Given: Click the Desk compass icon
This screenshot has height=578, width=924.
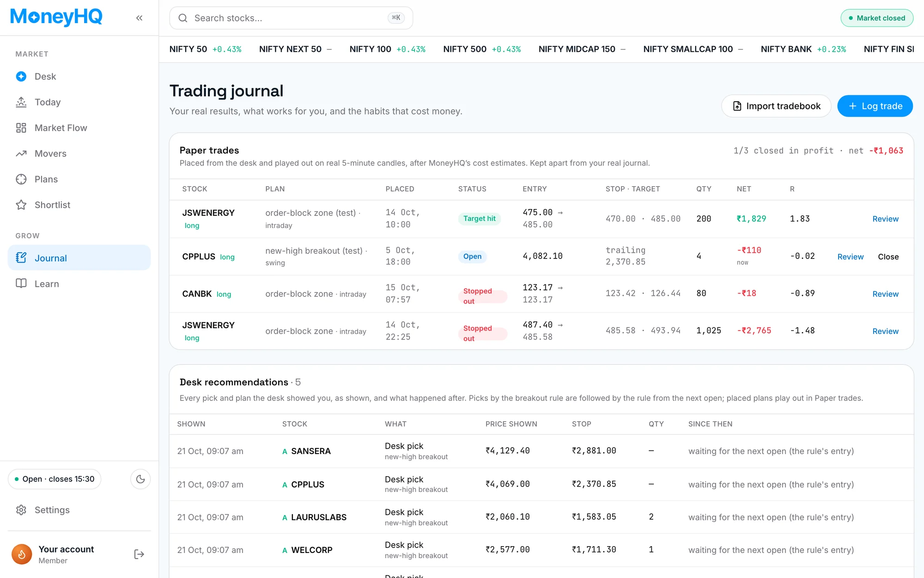Looking at the screenshot, I should [x=21, y=76].
